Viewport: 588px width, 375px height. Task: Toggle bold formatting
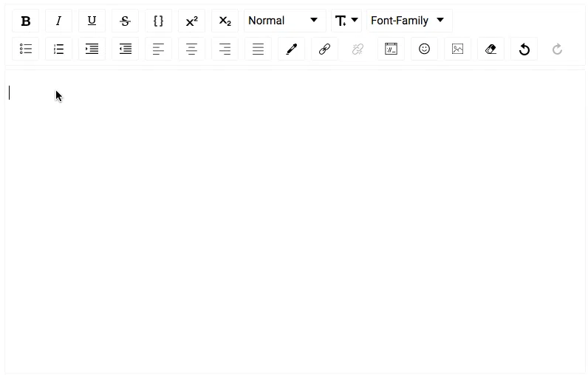pyautogui.click(x=26, y=21)
